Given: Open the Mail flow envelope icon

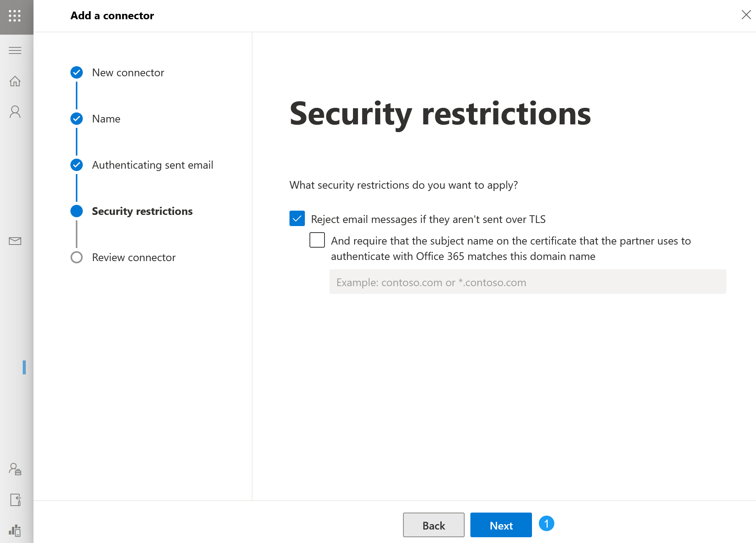Looking at the screenshot, I should click(15, 241).
